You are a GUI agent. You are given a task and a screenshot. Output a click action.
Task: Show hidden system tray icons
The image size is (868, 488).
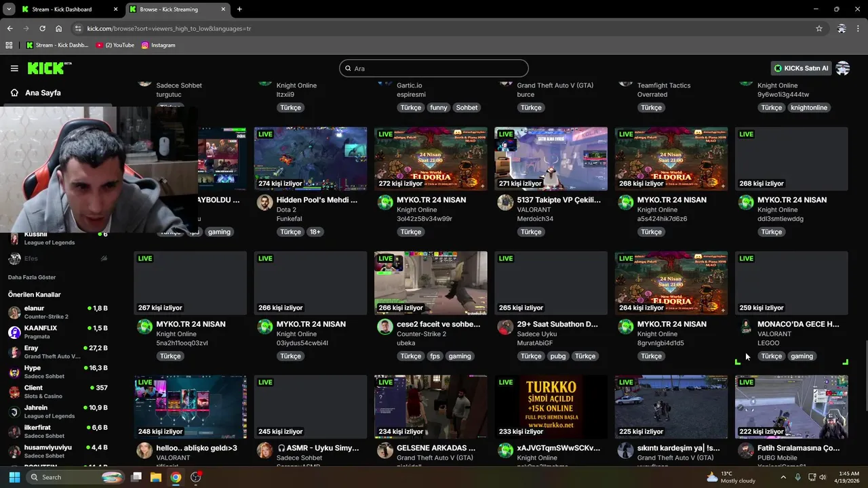783,477
